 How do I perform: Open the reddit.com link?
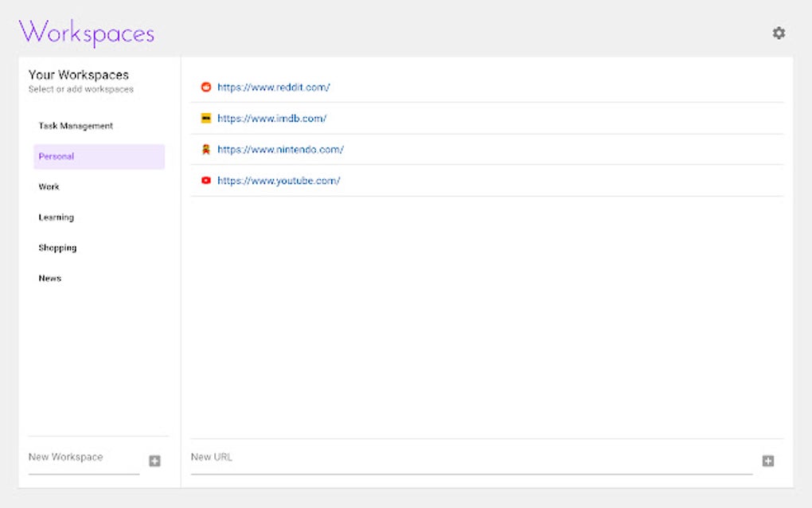pos(274,87)
